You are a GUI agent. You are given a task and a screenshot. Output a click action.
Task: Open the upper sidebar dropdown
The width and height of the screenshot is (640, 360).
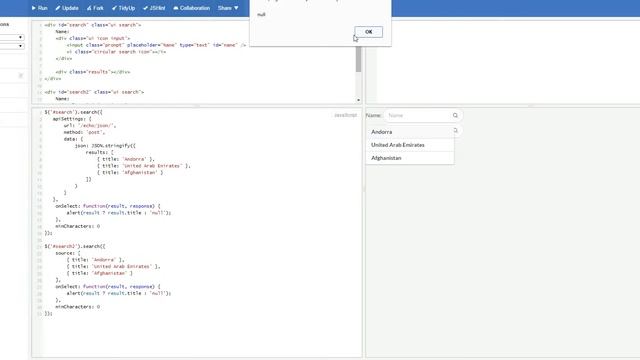click(12, 37)
